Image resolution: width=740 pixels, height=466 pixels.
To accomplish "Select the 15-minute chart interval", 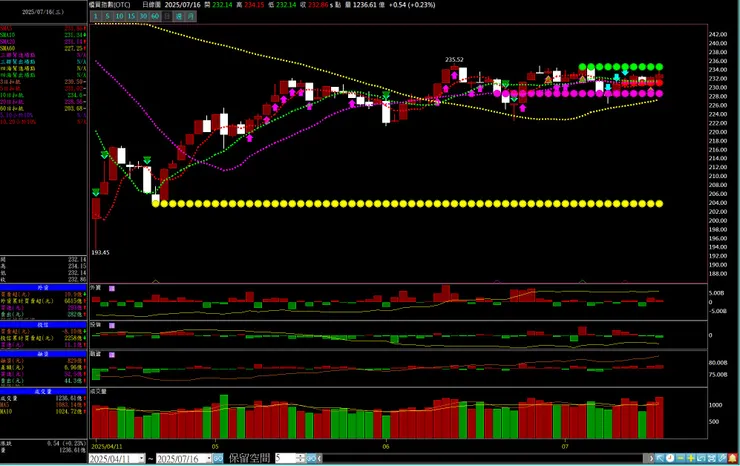I will [131, 16].
